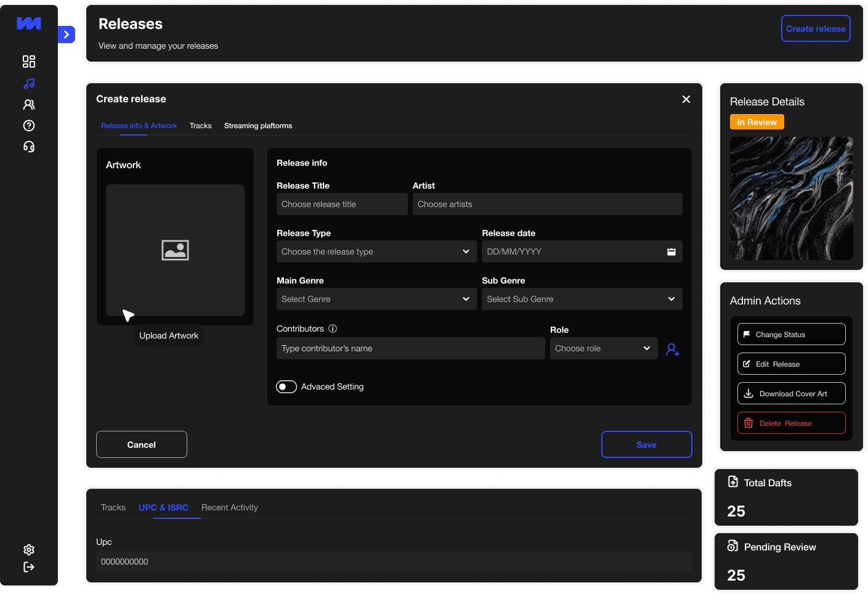This screenshot has width=868, height=596.
Task: Click the download icon on Download Cover Art
Action: click(748, 393)
